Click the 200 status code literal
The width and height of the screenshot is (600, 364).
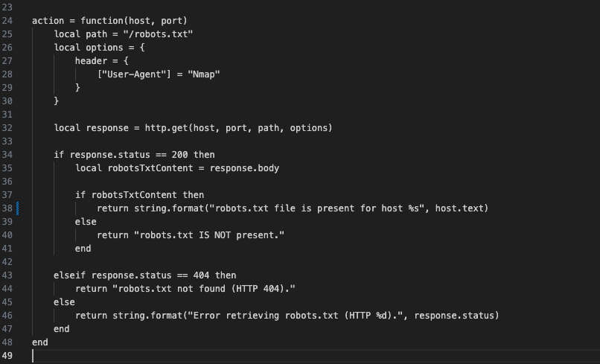click(181, 155)
